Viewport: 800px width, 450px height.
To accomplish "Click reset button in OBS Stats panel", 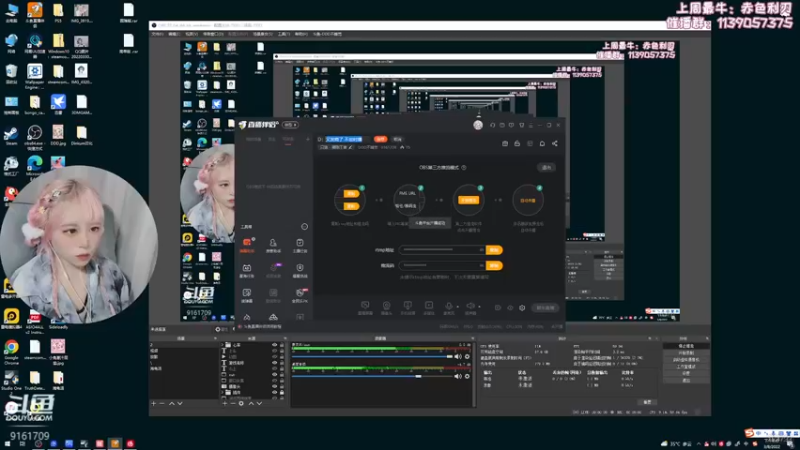I will 647,402.
